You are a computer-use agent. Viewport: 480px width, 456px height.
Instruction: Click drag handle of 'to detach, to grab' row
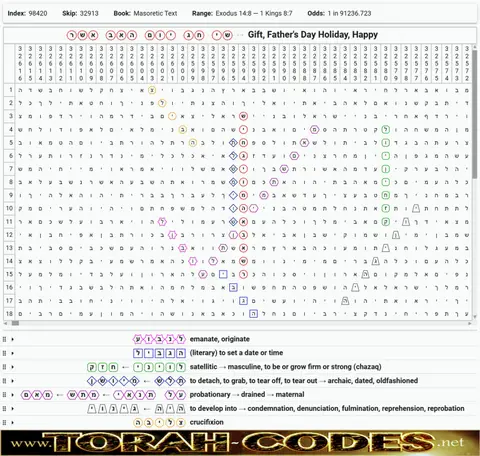(x=4, y=381)
